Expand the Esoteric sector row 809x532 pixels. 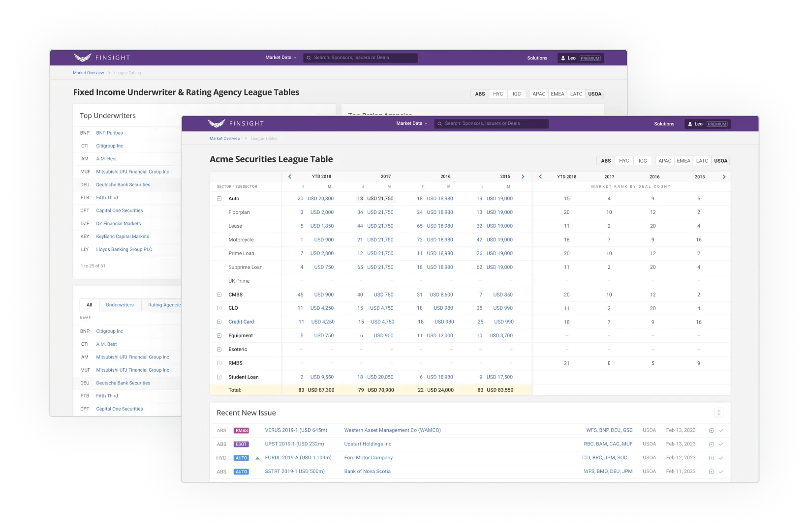[219, 350]
